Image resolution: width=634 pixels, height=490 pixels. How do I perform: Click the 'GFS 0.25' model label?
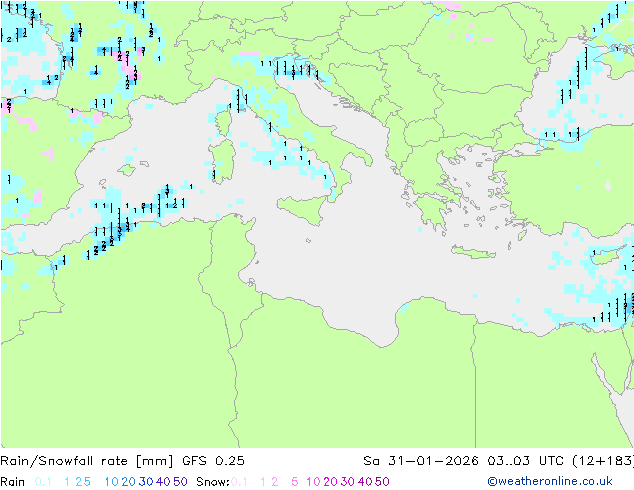click(x=213, y=460)
